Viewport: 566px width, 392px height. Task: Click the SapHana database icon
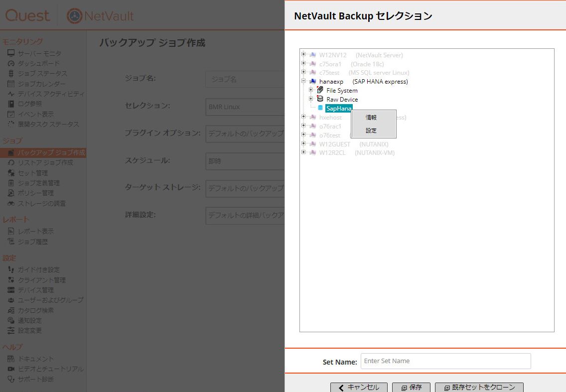tap(320, 108)
